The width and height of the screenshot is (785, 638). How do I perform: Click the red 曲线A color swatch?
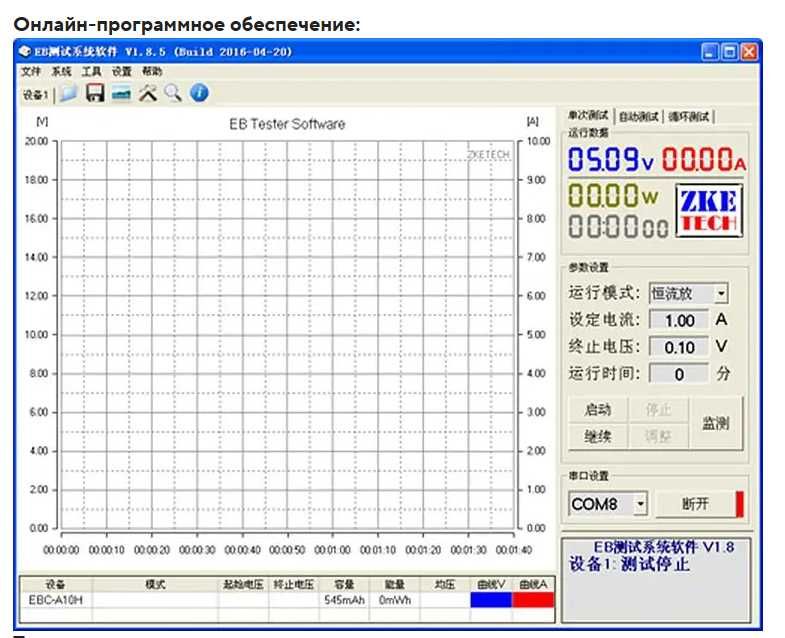click(x=533, y=599)
